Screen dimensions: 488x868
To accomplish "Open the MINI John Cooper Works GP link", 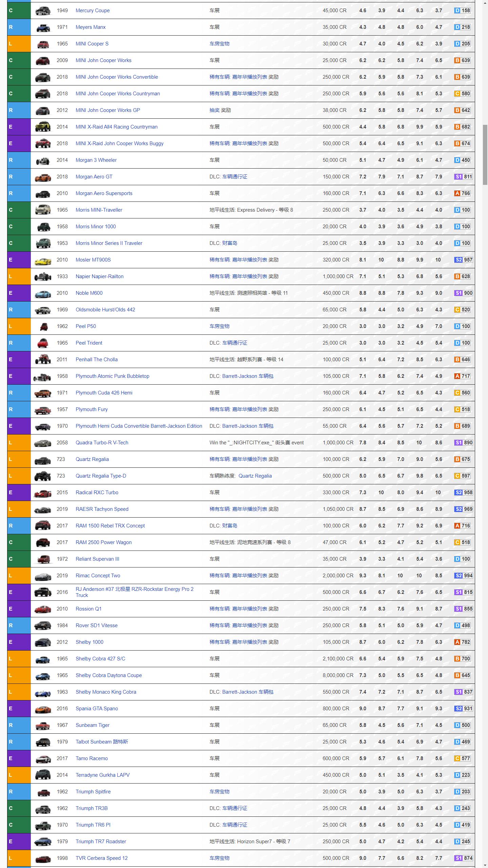I will pos(108,110).
